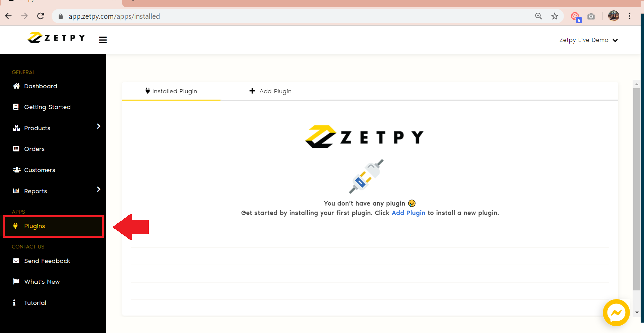Toggle the sidebar with the hamburger icon
The width and height of the screenshot is (644, 333).
coord(103,40)
